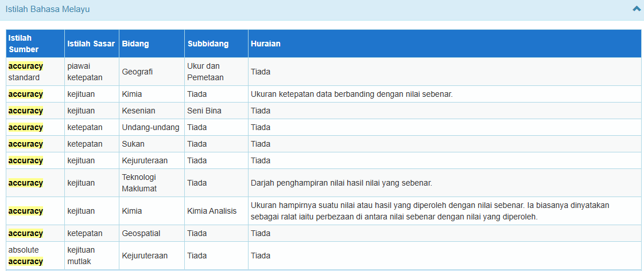Click the Sukan field cell
The width and height of the screenshot is (644, 271).
tap(152, 144)
